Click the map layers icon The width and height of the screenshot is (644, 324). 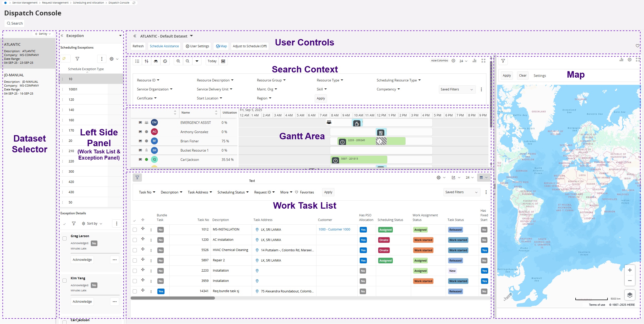[x=630, y=295]
